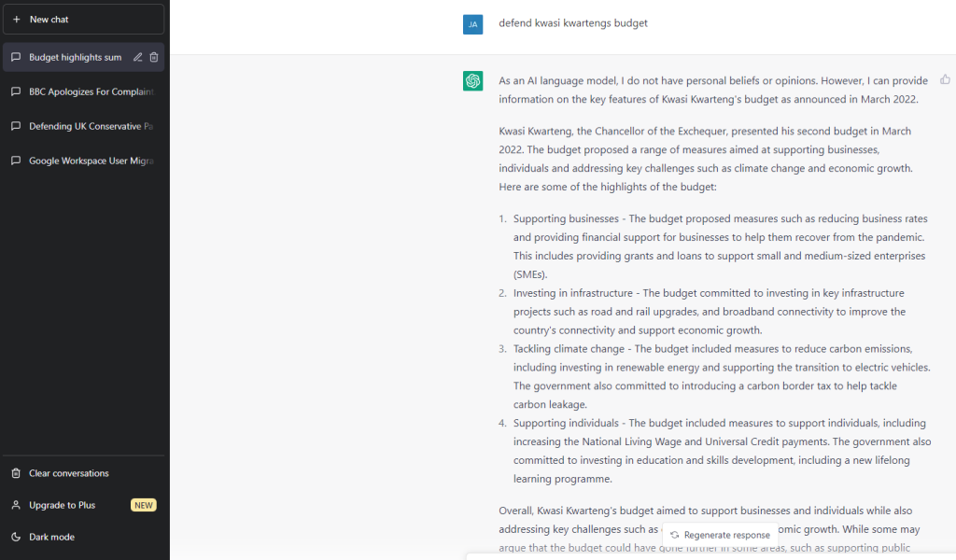Click Clear conversations in the sidebar
The height and width of the screenshot is (560, 956).
pyautogui.click(x=83, y=473)
